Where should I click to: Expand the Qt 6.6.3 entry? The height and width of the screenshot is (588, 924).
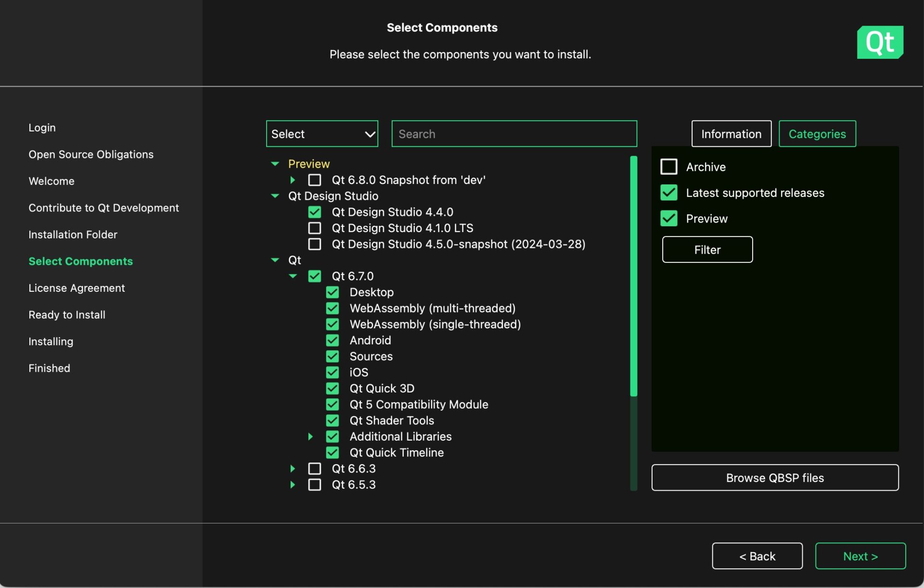tap(293, 468)
